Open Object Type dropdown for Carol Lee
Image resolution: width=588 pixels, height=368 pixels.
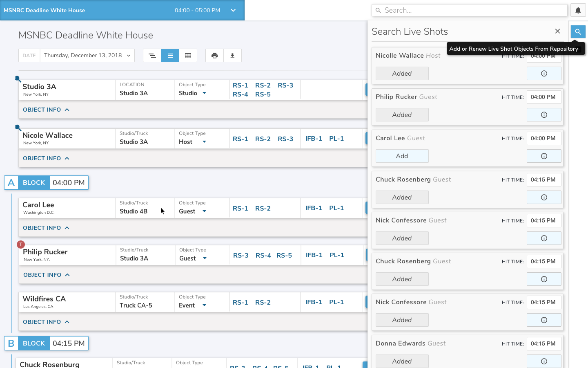(x=204, y=211)
